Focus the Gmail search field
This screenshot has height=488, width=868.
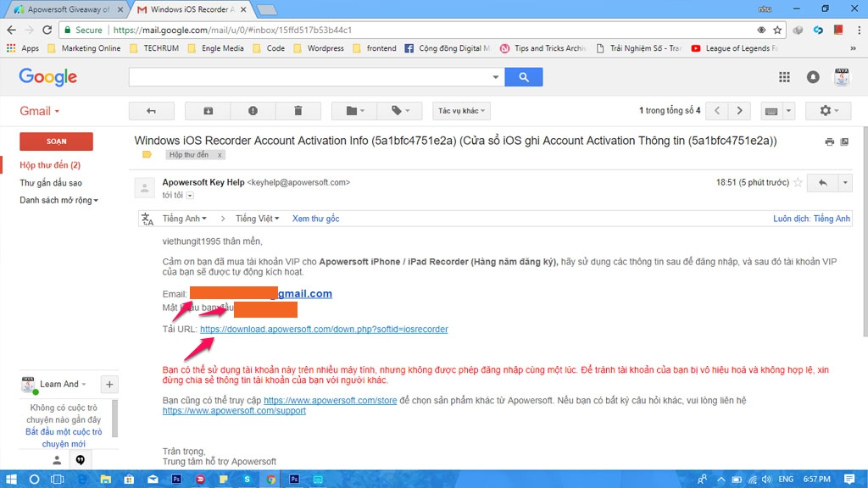pos(310,77)
